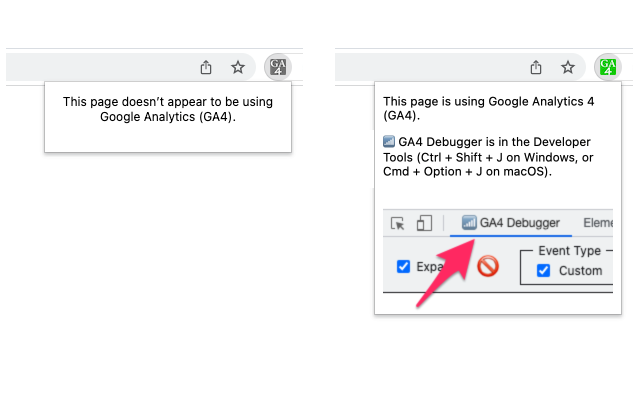
Task: Click the small GA4 Debugger icon in popup text
Action: point(389,141)
